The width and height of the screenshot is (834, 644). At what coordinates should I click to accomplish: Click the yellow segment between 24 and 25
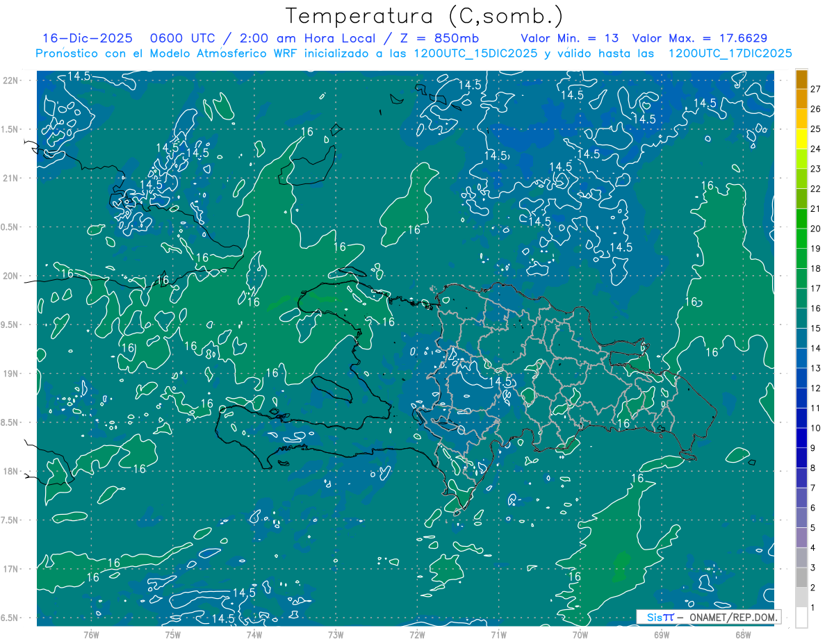(x=801, y=139)
